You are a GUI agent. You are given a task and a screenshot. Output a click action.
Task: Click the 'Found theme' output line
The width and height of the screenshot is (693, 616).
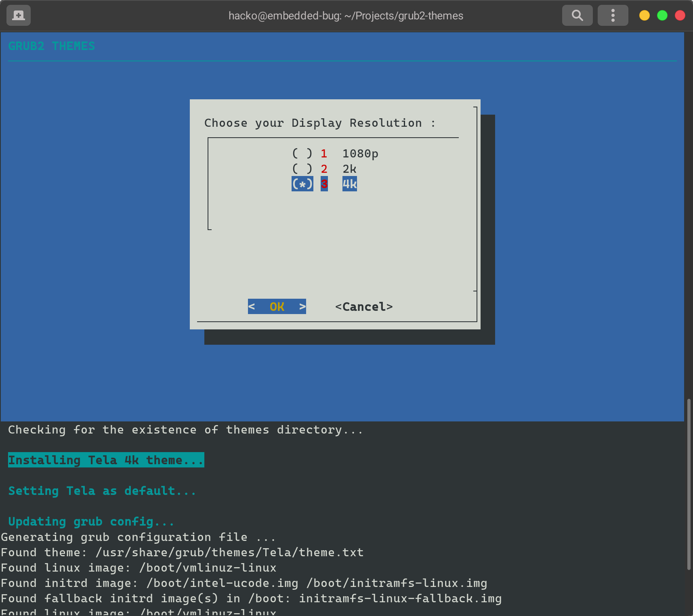click(x=182, y=553)
